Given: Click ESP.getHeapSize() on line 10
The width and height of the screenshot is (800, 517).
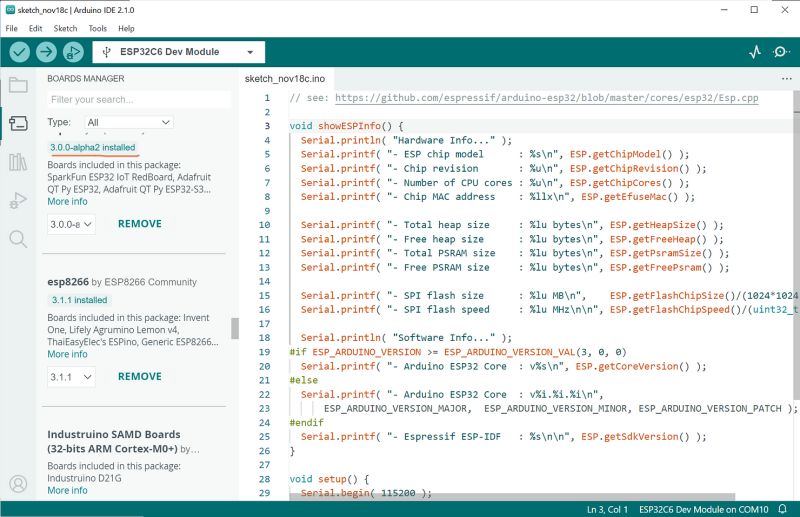Looking at the screenshot, I should click(x=658, y=225).
